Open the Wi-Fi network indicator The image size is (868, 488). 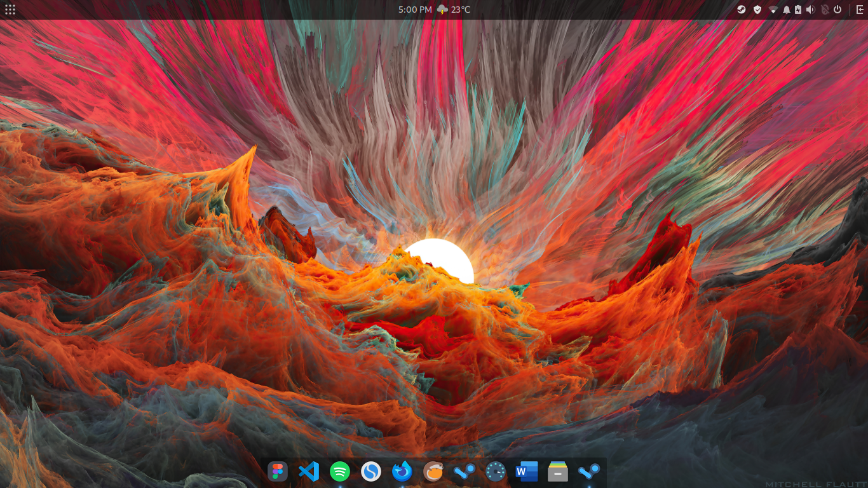773,10
